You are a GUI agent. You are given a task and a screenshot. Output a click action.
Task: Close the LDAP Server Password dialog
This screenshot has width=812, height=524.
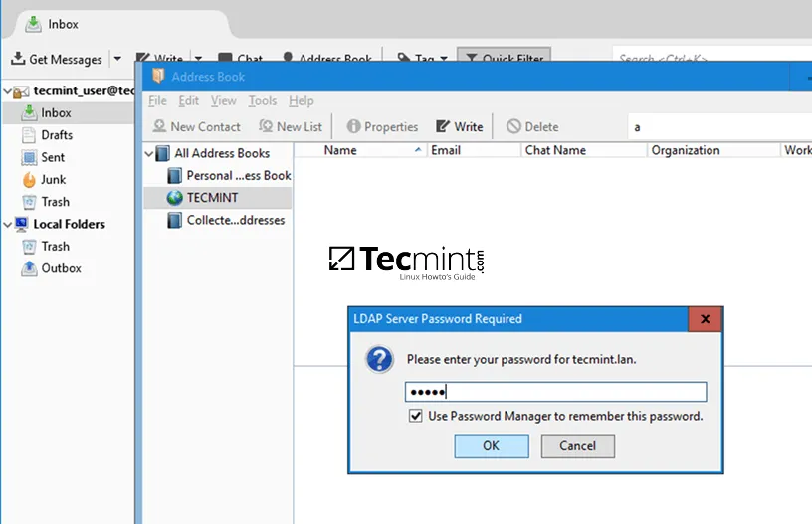click(705, 319)
